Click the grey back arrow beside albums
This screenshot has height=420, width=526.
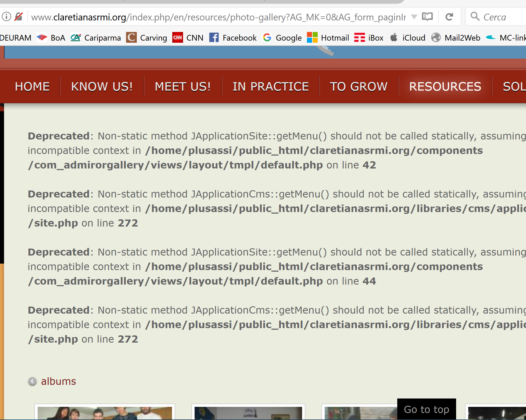point(32,381)
